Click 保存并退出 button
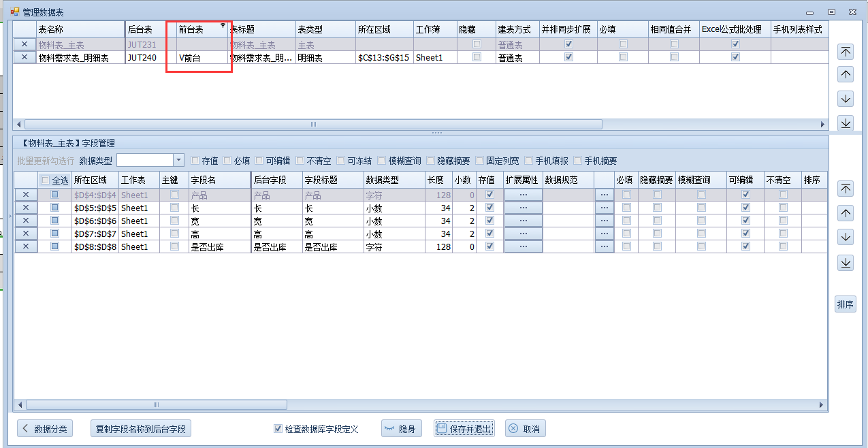868x448 pixels. [464, 429]
